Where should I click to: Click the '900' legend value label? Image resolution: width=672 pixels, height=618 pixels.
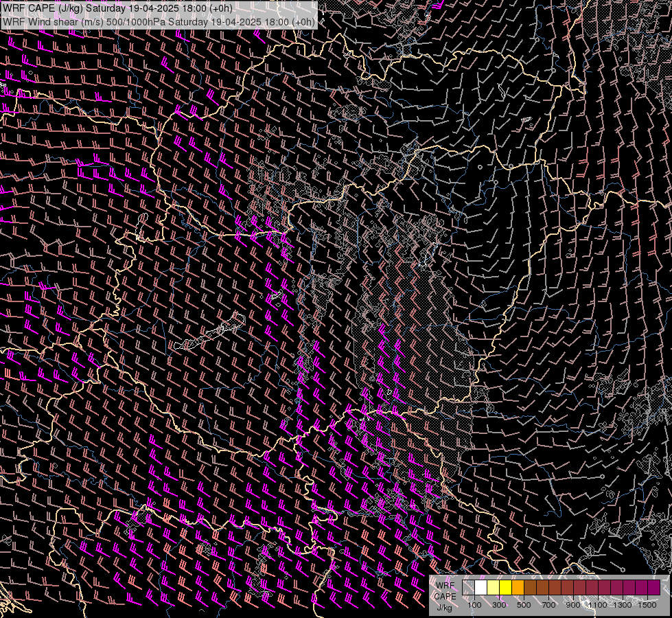[x=573, y=605]
